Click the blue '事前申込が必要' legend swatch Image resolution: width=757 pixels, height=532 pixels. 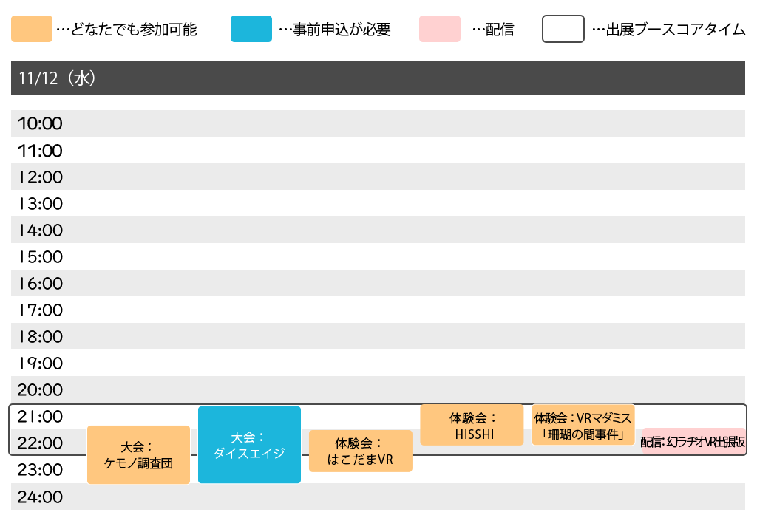point(251,30)
